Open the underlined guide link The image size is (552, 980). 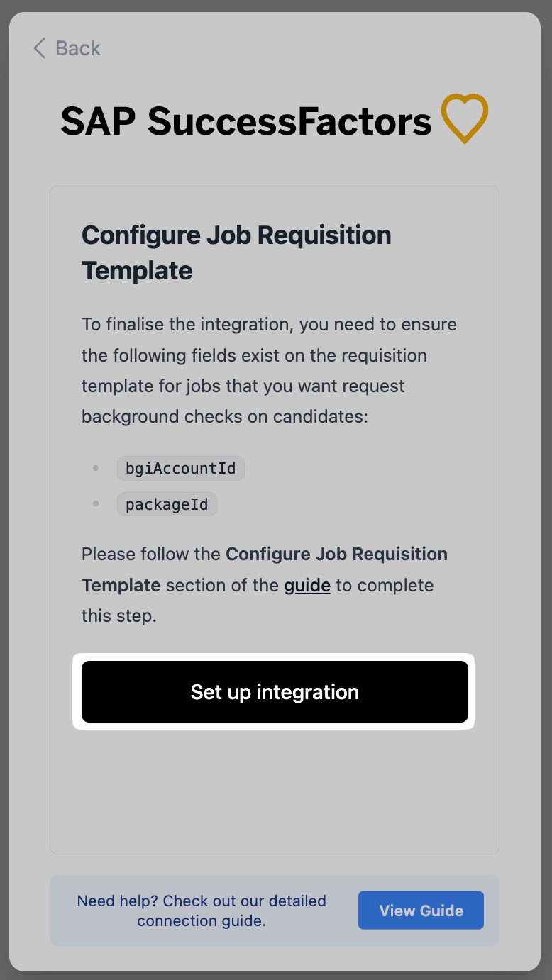click(307, 585)
